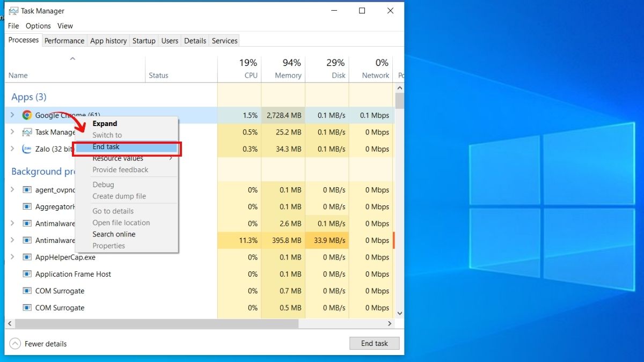Expand the Task Manager process row
This screenshot has height=362, width=644.
(x=12, y=132)
